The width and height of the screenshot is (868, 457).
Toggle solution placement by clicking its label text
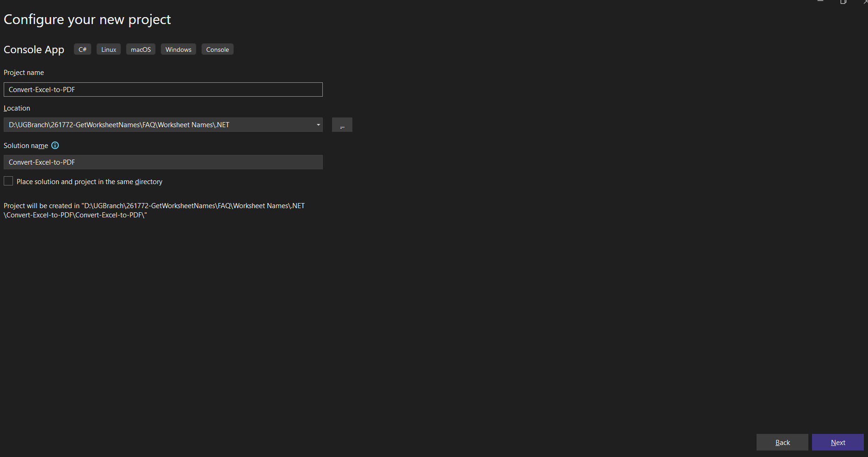(x=89, y=181)
